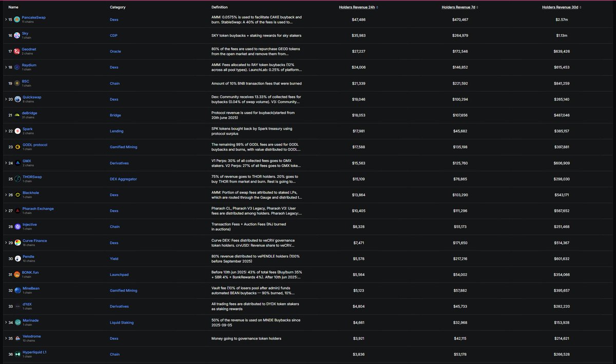
Task: Click the Velodrome logo icon
Action: coord(17,338)
